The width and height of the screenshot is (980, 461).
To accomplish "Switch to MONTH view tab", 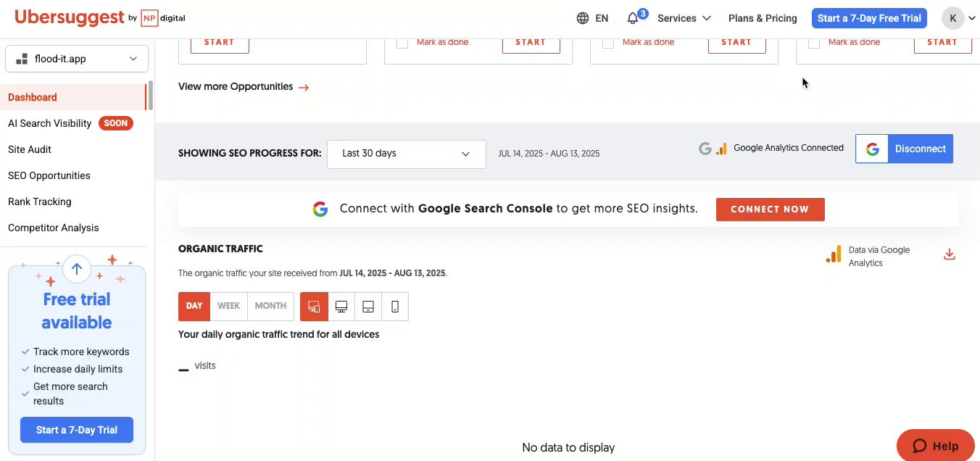I will pos(271,307).
